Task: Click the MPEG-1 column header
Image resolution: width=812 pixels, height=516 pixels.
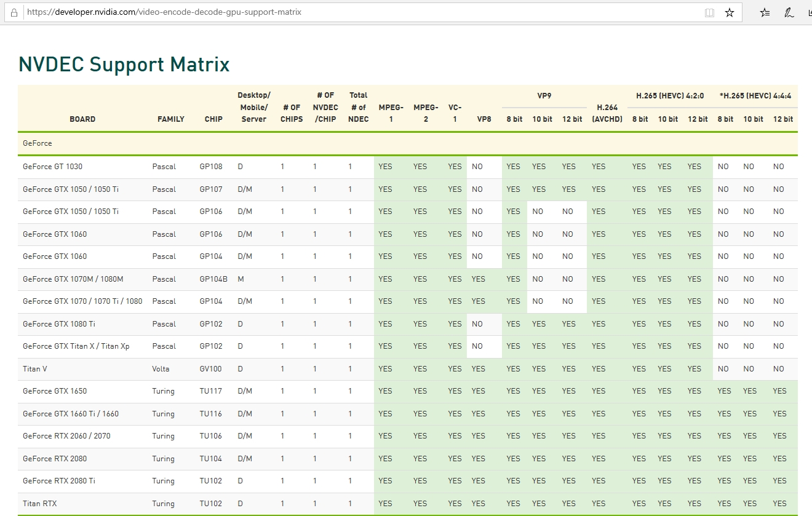Action: pos(391,113)
